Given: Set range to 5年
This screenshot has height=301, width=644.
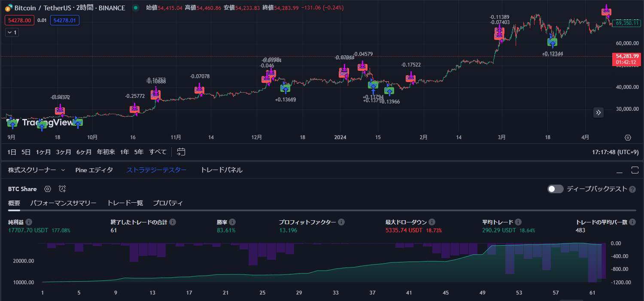Looking at the screenshot, I should click(x=139, y=152).
